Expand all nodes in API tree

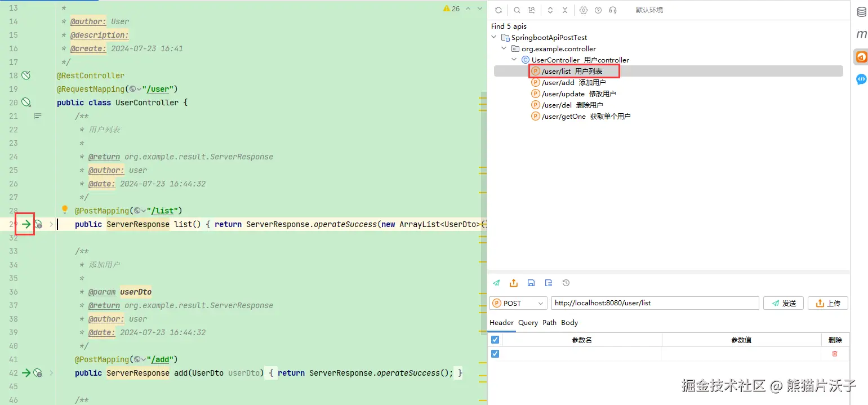(x=550, y=10)
